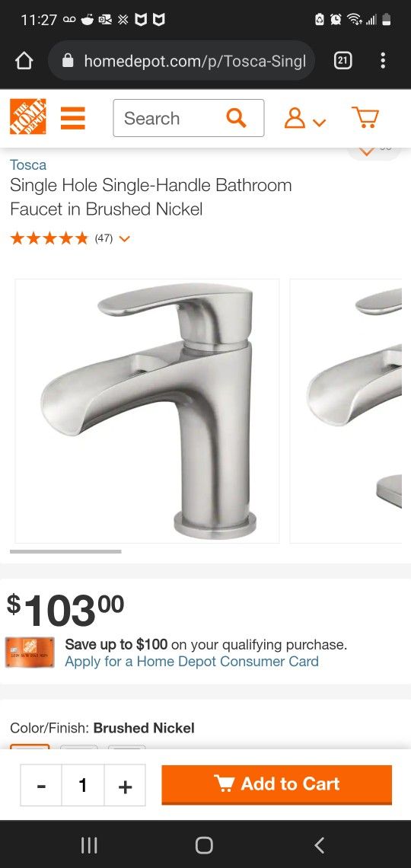
Task: Open the orange hamburger menu
Action: (72, 118)
